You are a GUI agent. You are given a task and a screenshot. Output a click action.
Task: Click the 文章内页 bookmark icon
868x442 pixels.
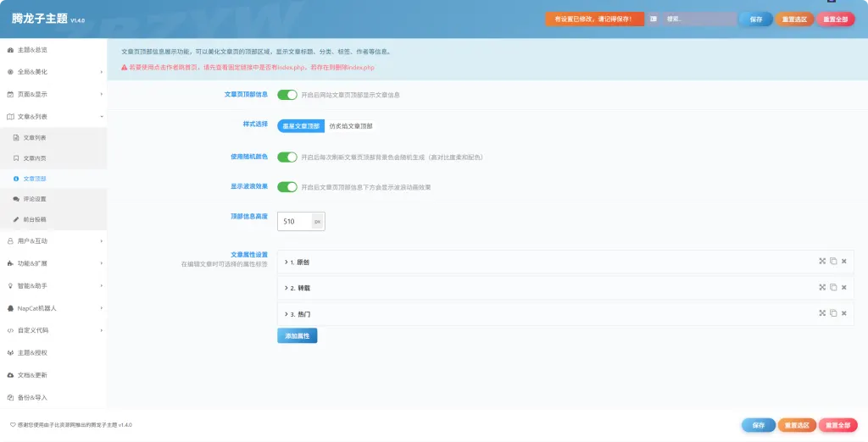pyautogui.click(x=16, y=158)
